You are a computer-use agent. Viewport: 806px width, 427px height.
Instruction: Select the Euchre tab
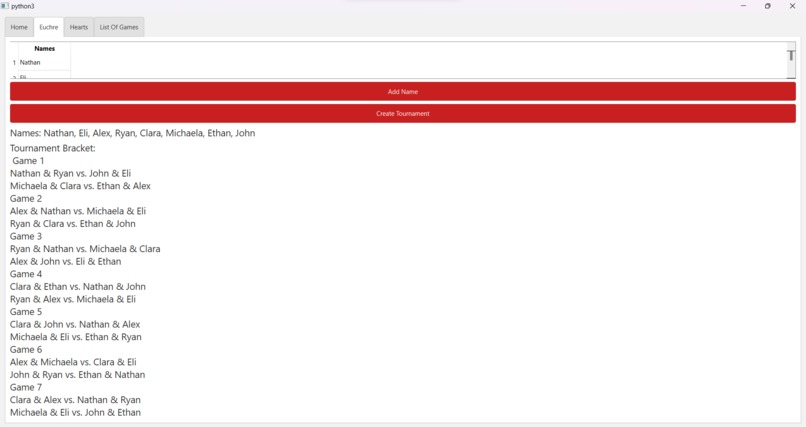[49, 27]
